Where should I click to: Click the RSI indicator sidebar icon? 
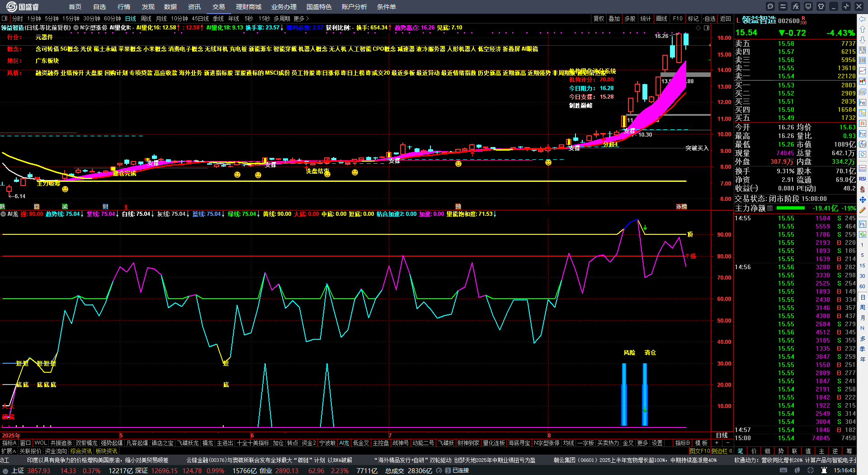(863, 179)
